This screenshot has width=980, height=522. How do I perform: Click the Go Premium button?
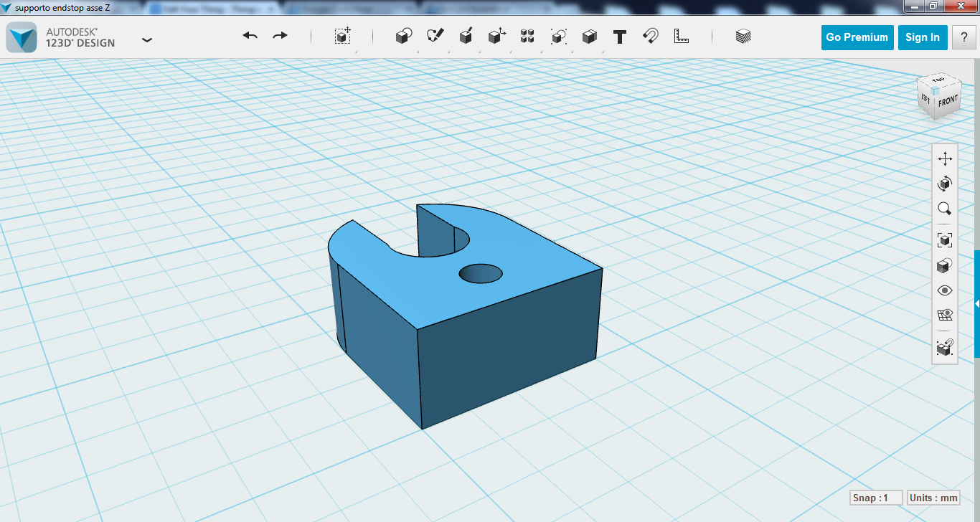point(857,37)
